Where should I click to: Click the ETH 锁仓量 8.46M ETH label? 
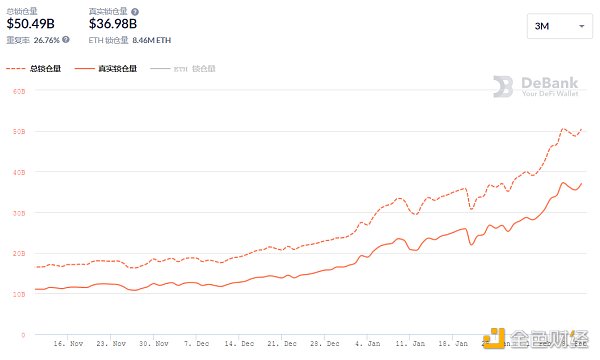click(130, 40)
